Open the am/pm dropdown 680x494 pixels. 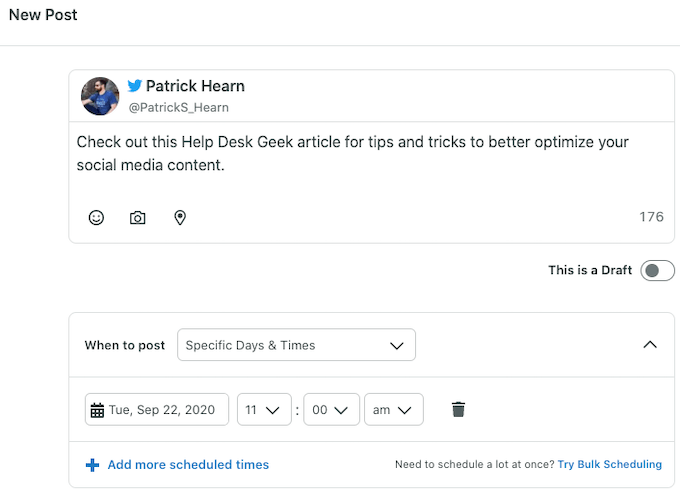click(394, 410)
